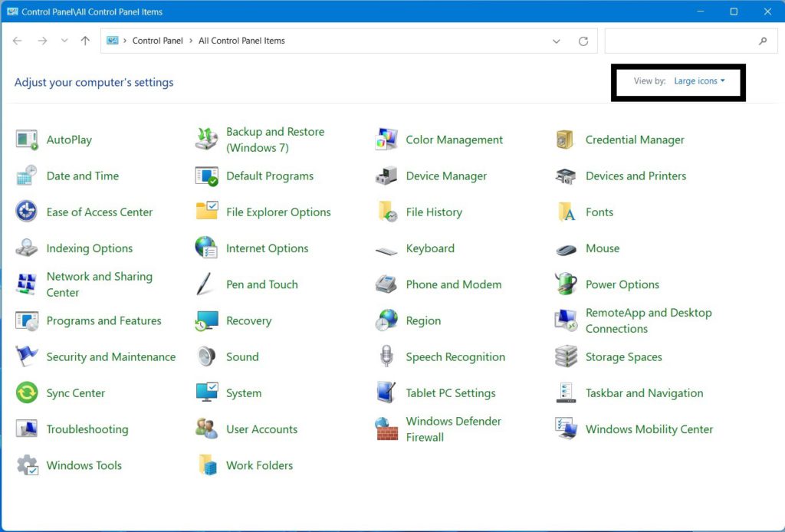
Task: Click the Power Options battery icon
Action: tap(566, 284)
